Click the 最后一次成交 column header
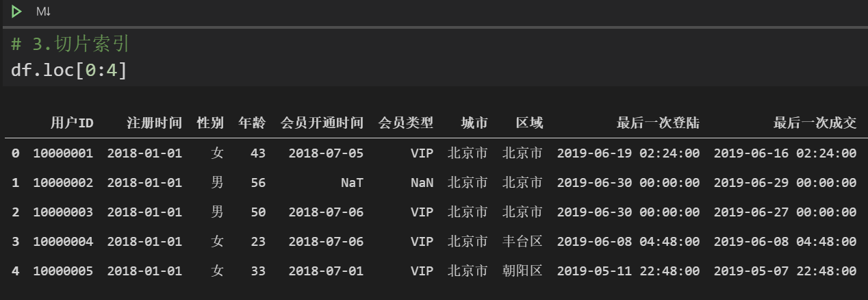Screen dimensions: 868x300 click(x=815, y=123)
